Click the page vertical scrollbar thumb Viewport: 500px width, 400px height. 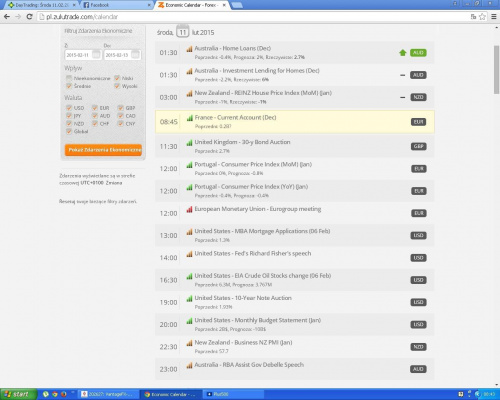tap(496, 70)
